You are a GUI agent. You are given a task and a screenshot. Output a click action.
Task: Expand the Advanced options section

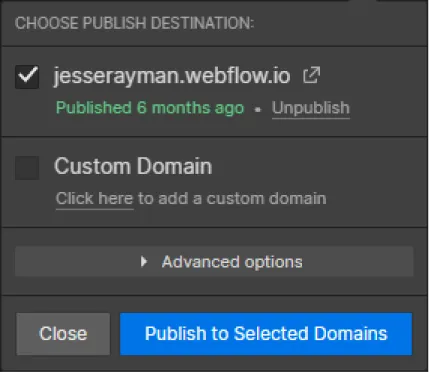click(x=214, y=262)
